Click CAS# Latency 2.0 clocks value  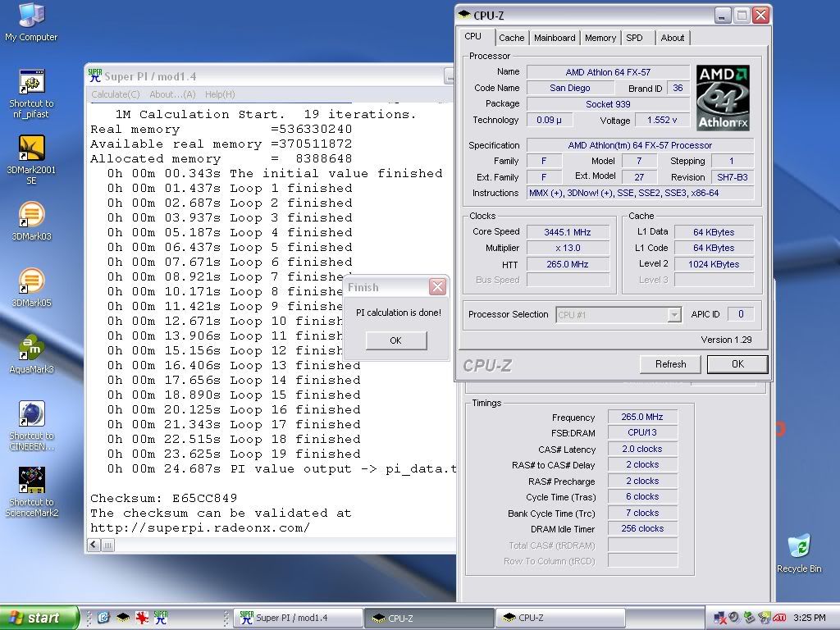[641, 449]
